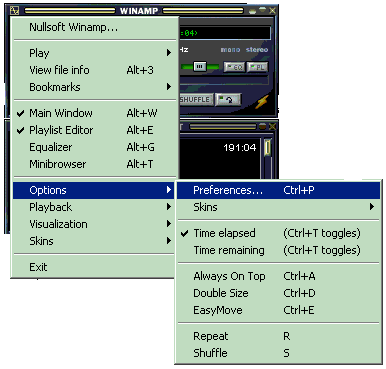Click the song seek bar below the sliders
The image size is (386, 369).
224,80
